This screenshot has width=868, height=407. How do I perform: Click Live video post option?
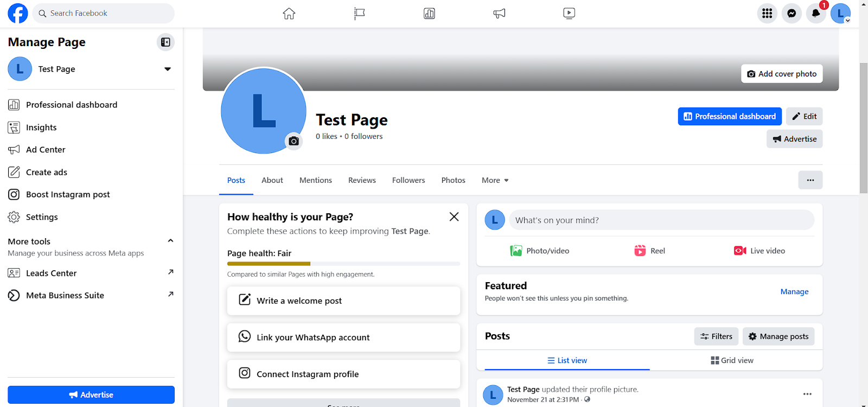pos(759,251)
